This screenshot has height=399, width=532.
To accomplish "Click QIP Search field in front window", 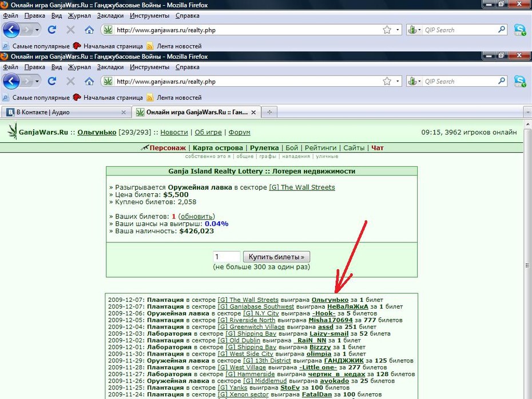I will 460,81.
